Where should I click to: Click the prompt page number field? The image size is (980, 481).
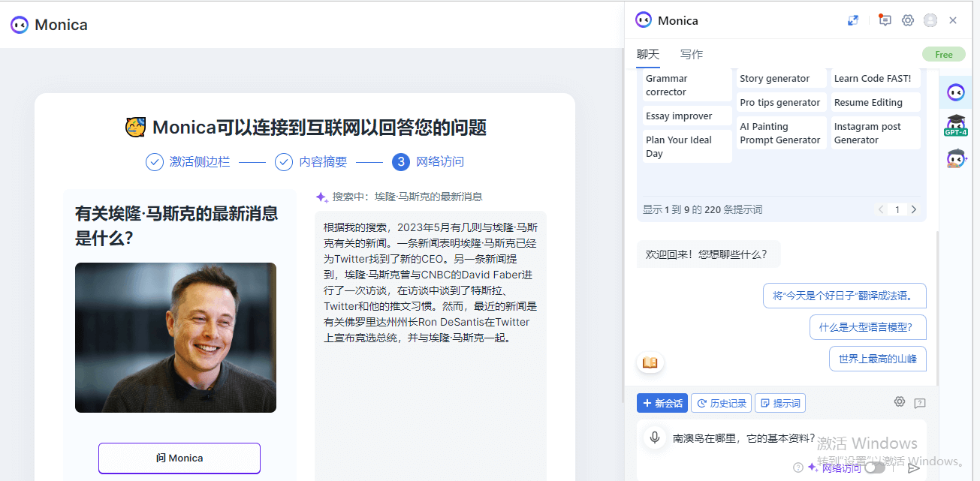[897, 209]
